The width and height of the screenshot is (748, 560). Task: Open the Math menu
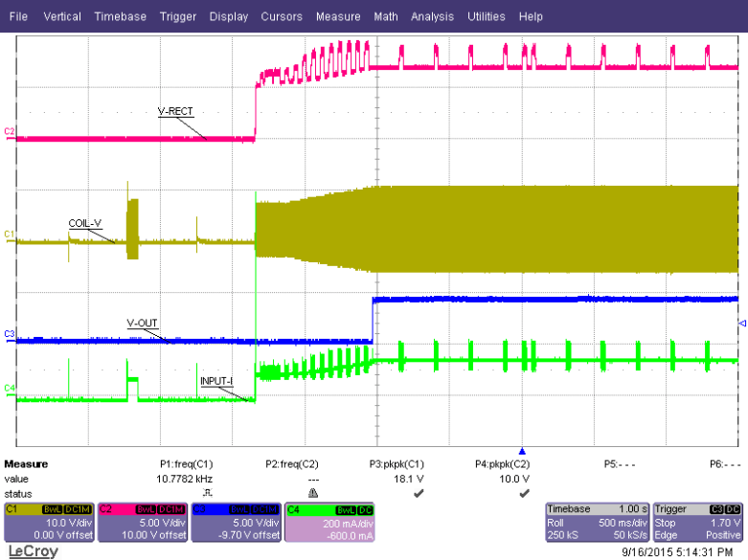pos(386,16)
